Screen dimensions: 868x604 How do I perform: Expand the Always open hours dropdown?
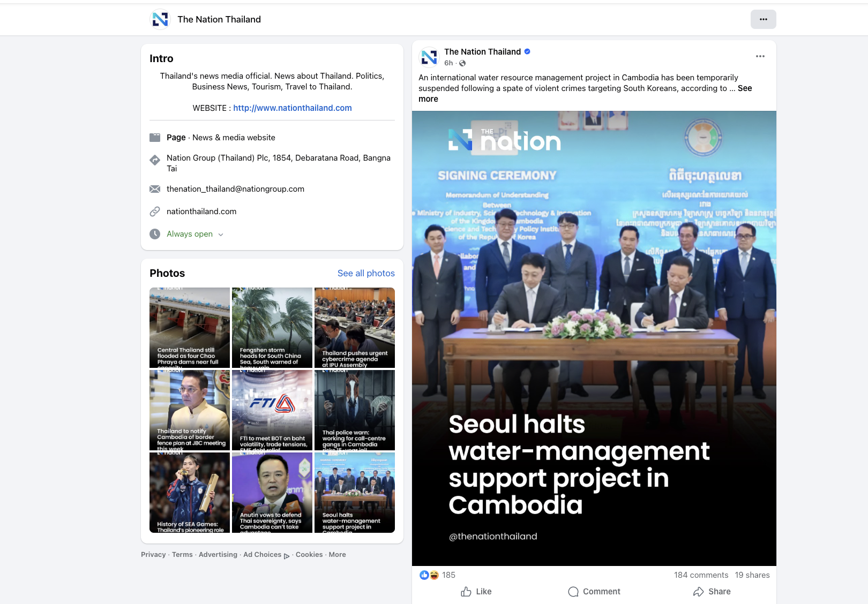click(x=221, y=235)
